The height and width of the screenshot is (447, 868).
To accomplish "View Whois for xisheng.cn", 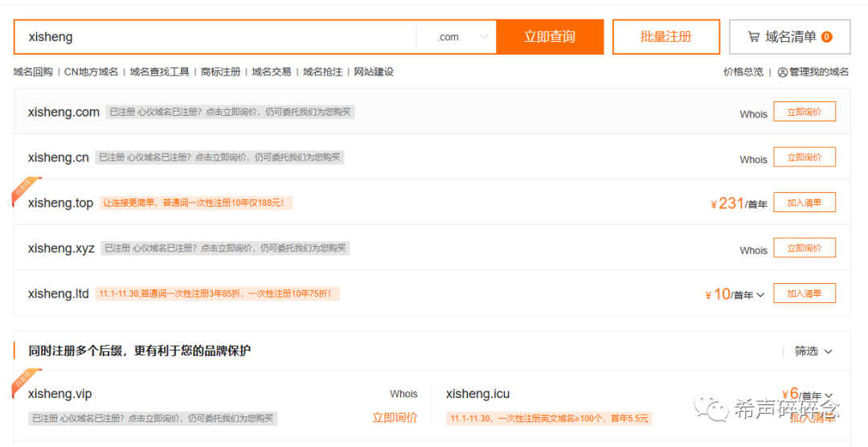I will coord(753,159).
